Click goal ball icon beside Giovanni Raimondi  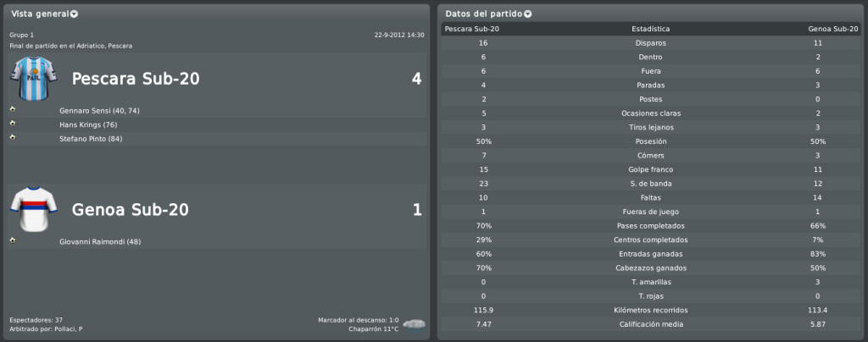[x=13, y=240]
